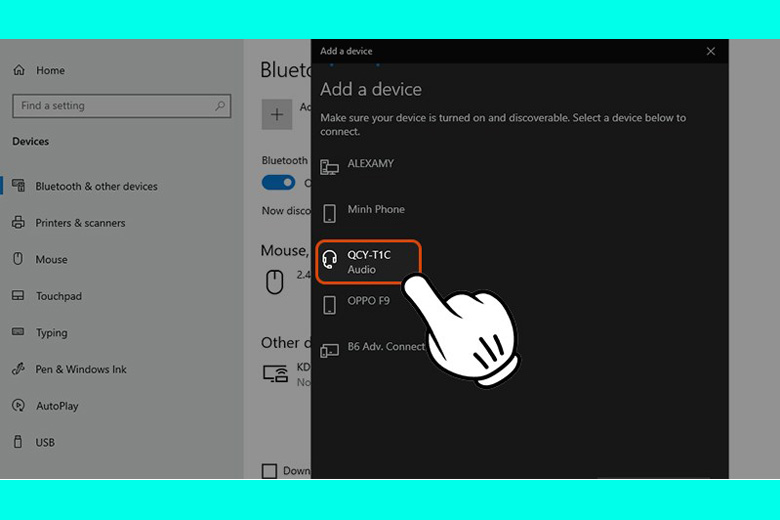Viewport: 780px width, 520px height.
Task: Go to the Mouse settings page
Action: coord(51,259)
